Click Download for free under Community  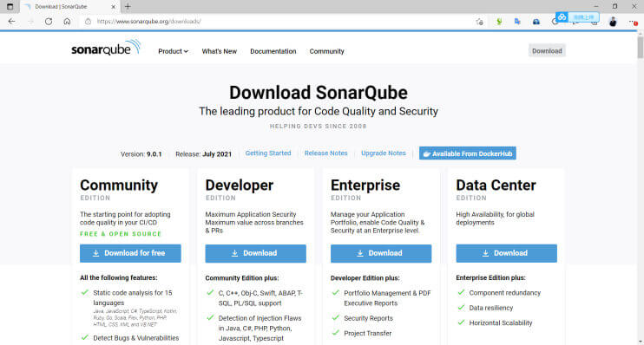[130, 253]
